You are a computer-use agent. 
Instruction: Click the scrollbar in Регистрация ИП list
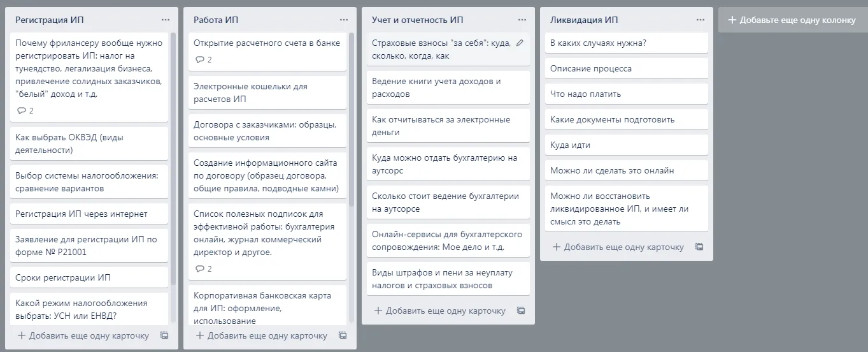point(173,191)
